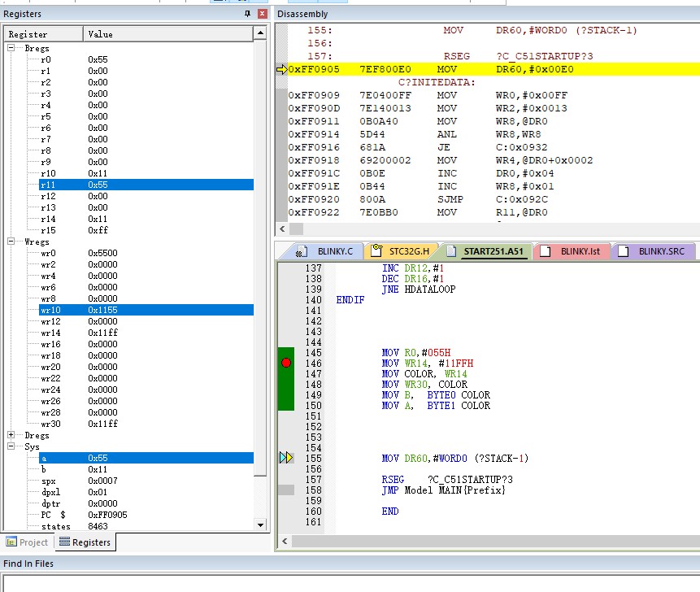Select register r0 in Bregs
The image size is (700, 592).
46,59
